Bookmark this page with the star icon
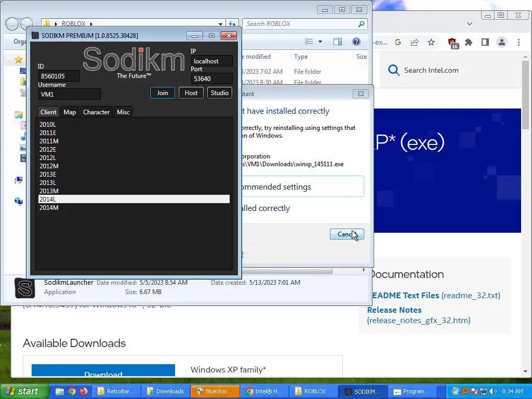532x399 pixels. (431, 42)
